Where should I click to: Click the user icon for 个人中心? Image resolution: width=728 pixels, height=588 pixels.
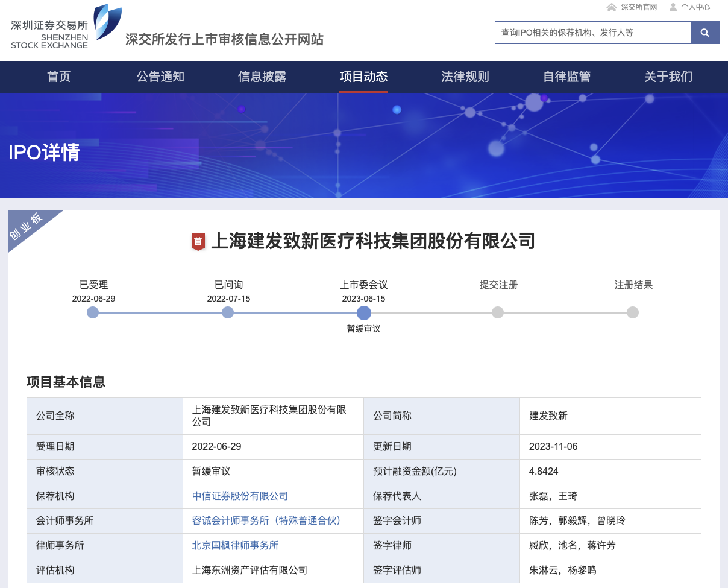673,7
